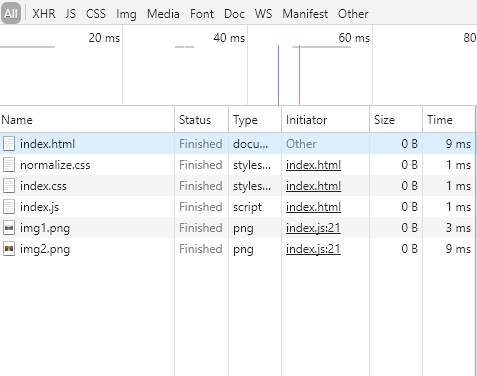The width and height of the screenshot is (477, 376).
Task: Click the 9 ms time of index.html
Action: click(x=458, y=144)
